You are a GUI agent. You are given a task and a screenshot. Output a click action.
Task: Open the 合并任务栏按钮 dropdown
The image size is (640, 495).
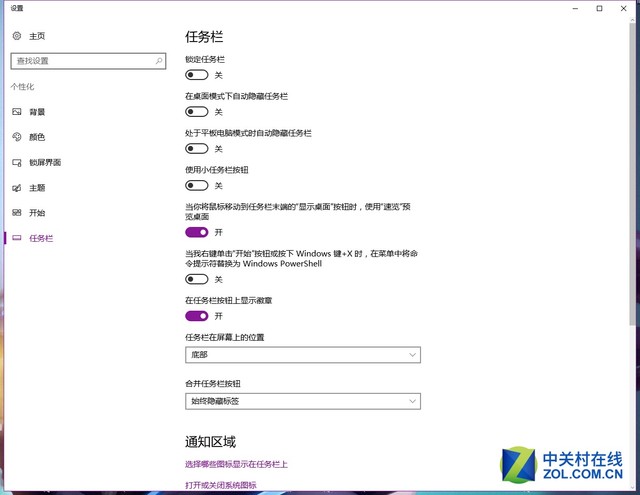303,401
